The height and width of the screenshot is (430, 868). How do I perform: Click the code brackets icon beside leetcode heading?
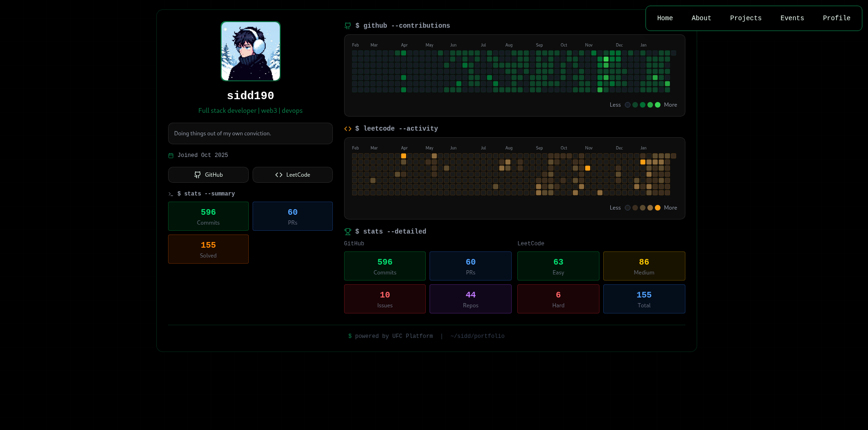(347, 129)
